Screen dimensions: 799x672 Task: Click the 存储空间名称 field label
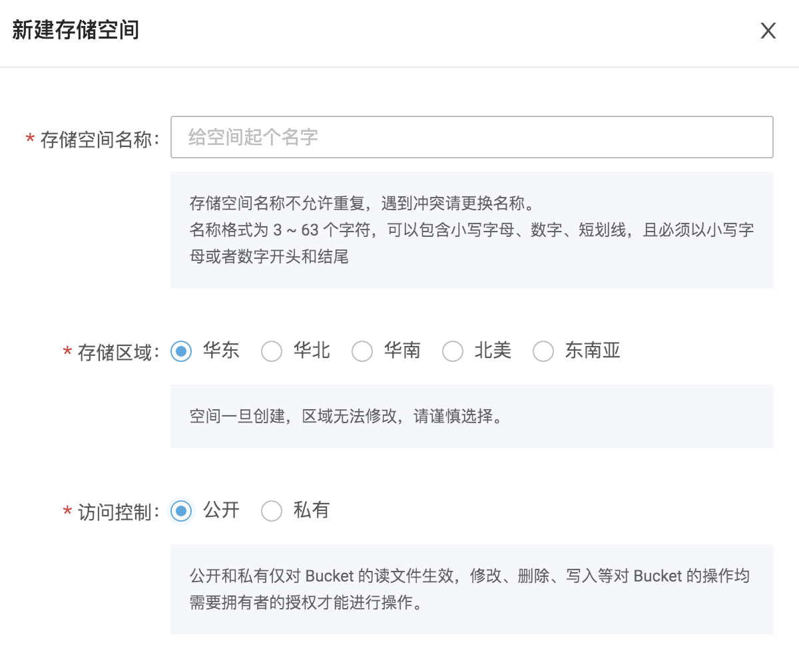click(x=99, y=140)
